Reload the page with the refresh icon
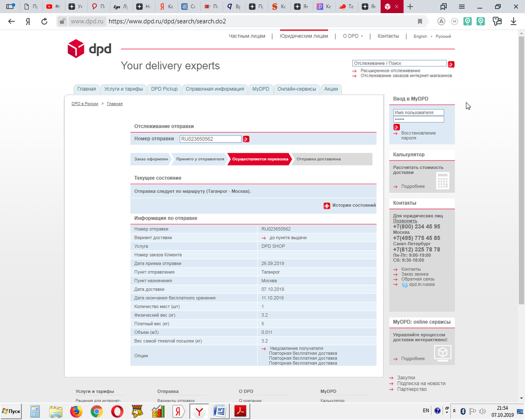 coord(44,21)
